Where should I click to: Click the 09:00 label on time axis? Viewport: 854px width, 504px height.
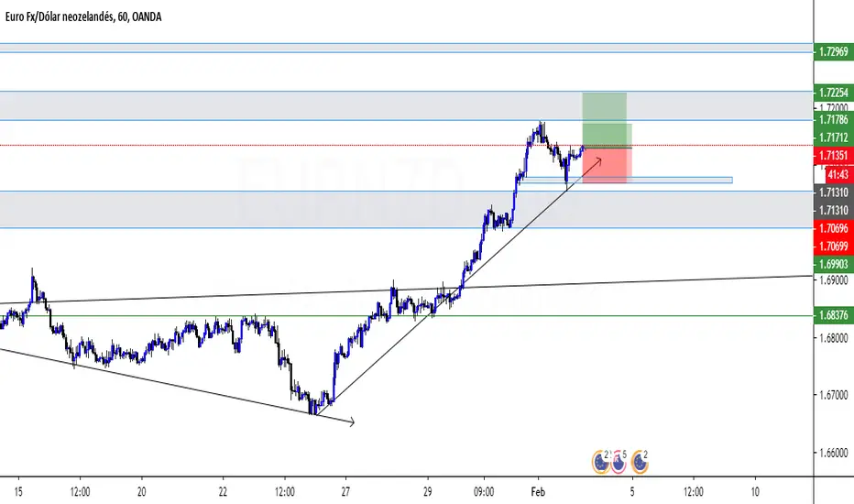[484, 492]
